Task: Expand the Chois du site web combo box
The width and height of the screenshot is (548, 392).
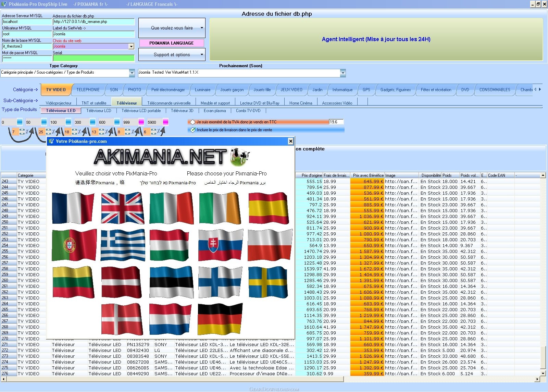Action: (x=131, y=46)
